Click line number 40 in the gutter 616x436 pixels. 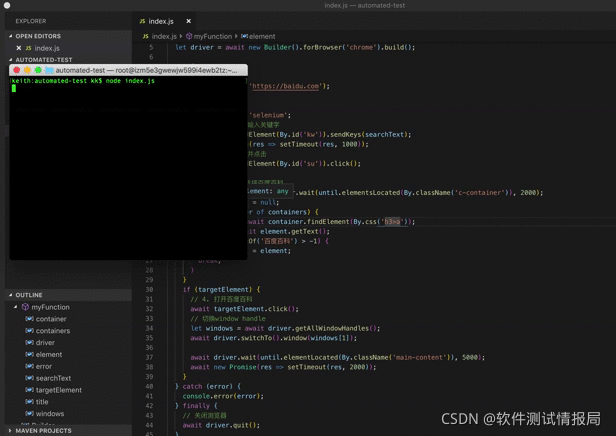click(149, 387)
